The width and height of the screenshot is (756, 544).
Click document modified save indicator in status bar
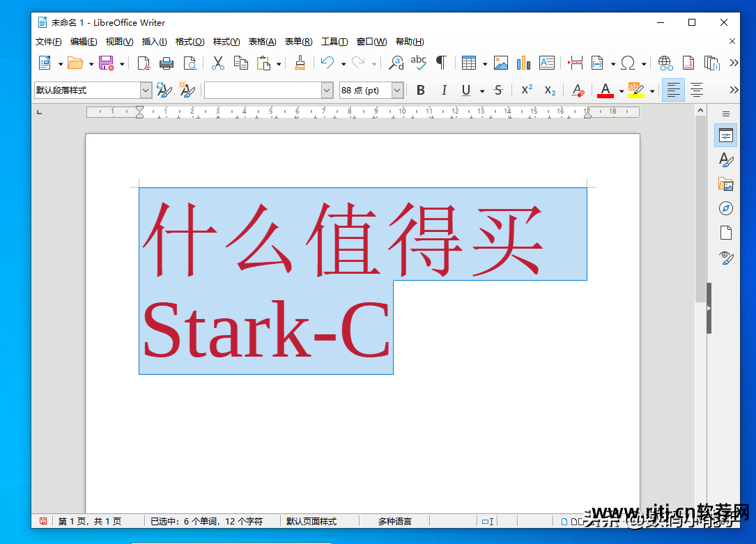[x=43, y=521]
